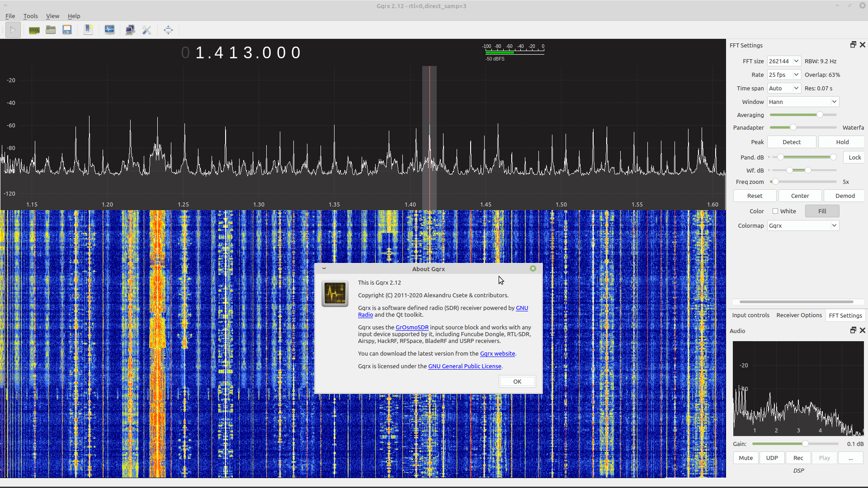
Task: Toggle fullscreen with the arrows icon
Action: 168,30
